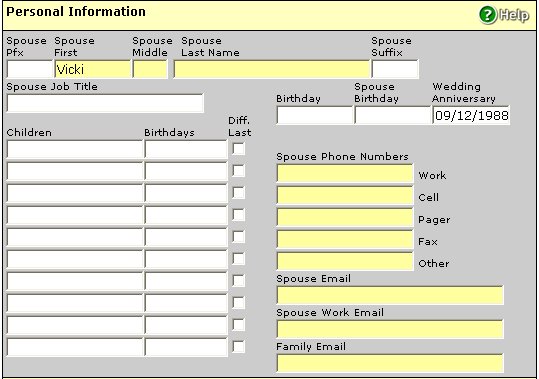
Task: Focus the Family Email field
Action: coord(390,363)
